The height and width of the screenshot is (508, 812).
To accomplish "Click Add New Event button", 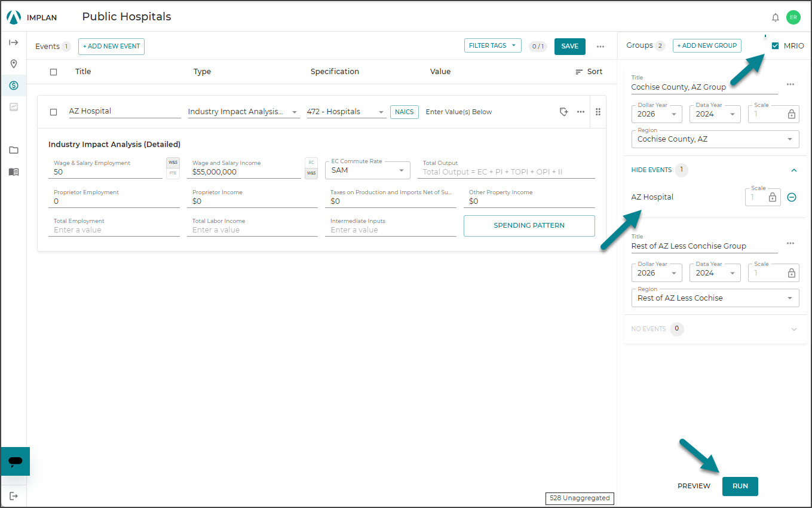I will tap(112, 46).
